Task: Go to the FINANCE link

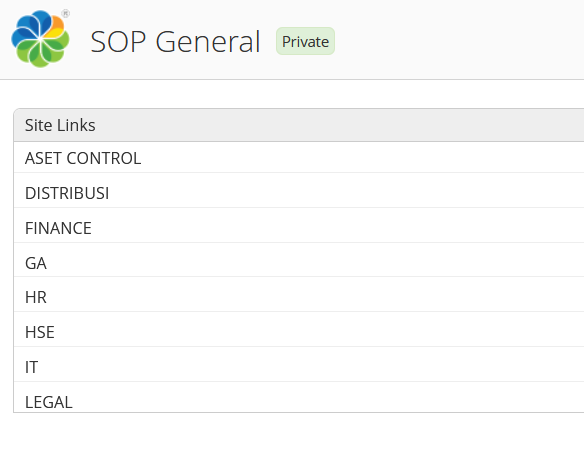Action: pyautogui.click(x=58, y=228)
